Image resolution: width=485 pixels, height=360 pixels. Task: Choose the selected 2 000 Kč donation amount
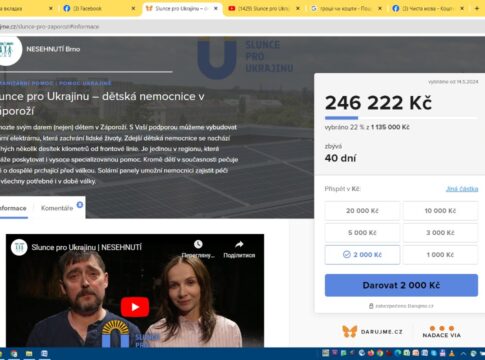362,255
